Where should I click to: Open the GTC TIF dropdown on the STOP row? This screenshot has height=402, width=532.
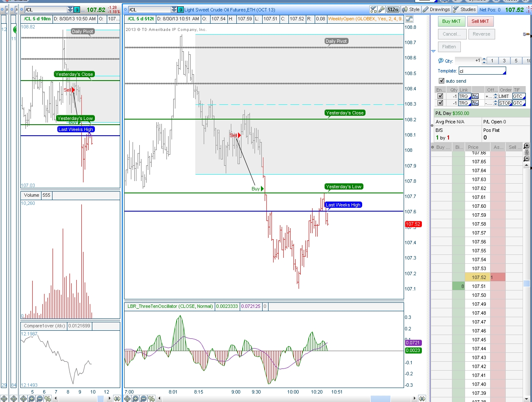519,103
